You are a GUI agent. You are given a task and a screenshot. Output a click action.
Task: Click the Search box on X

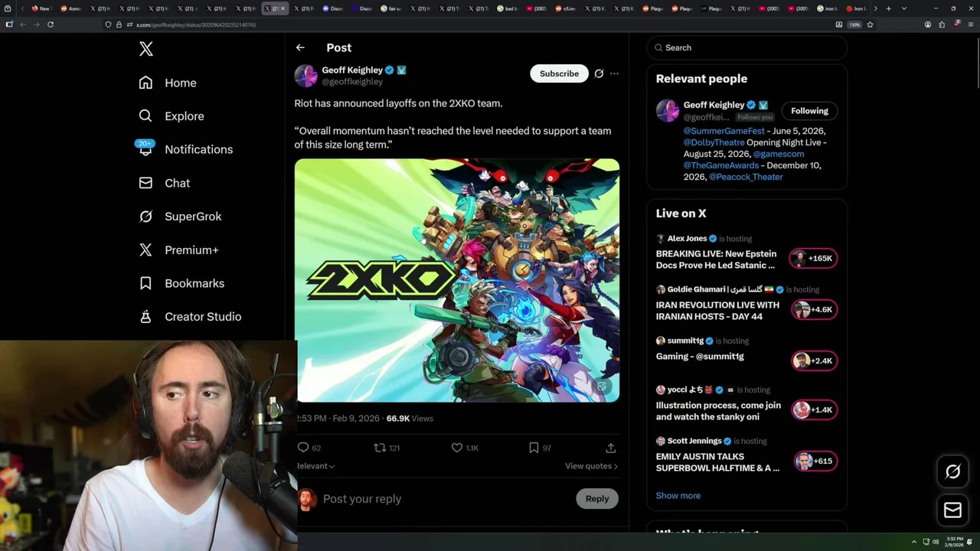point(746,47)
